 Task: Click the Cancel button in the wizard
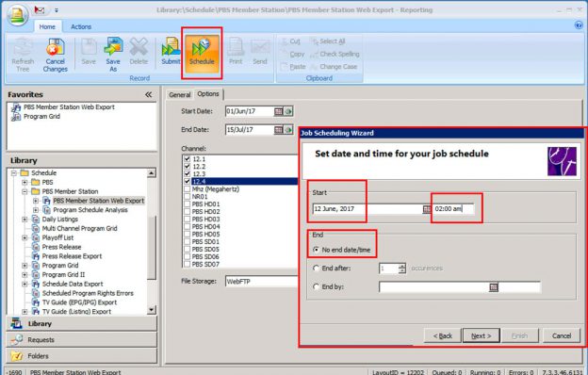pos(562,335)
